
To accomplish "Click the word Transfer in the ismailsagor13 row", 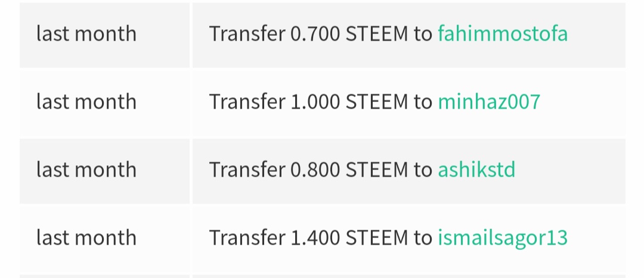I will tap(247, 238).
